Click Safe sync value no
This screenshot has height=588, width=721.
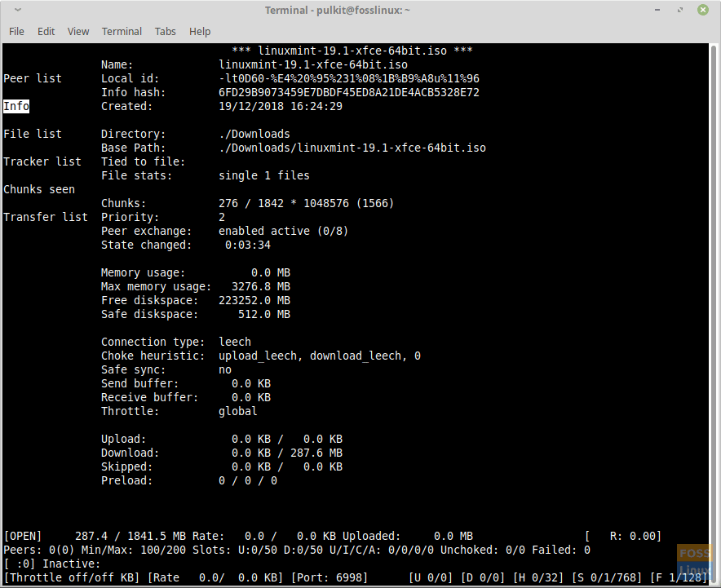pos(225,369)
